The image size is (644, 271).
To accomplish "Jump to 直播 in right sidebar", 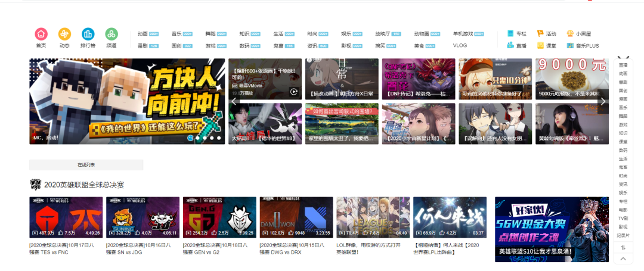I will (623, 65).
